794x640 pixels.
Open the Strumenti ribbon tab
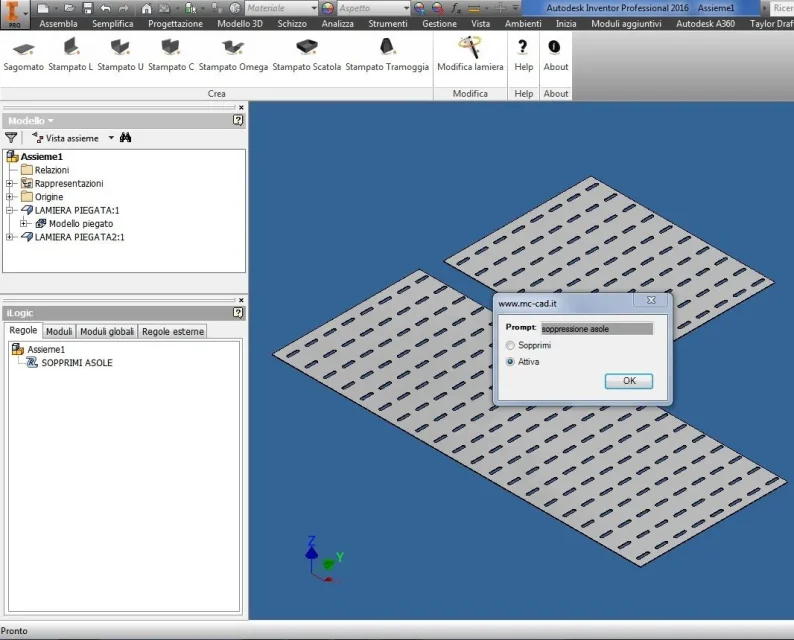pos(388,24)
